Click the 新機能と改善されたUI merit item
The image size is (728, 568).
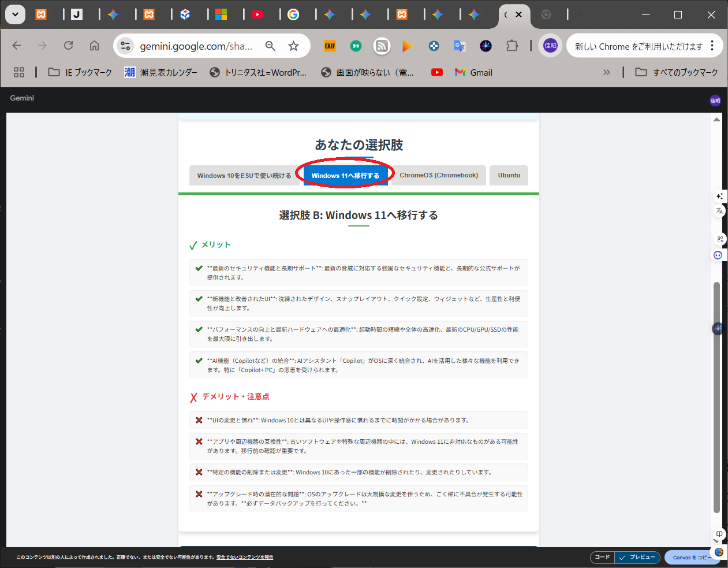click(359, 303)
